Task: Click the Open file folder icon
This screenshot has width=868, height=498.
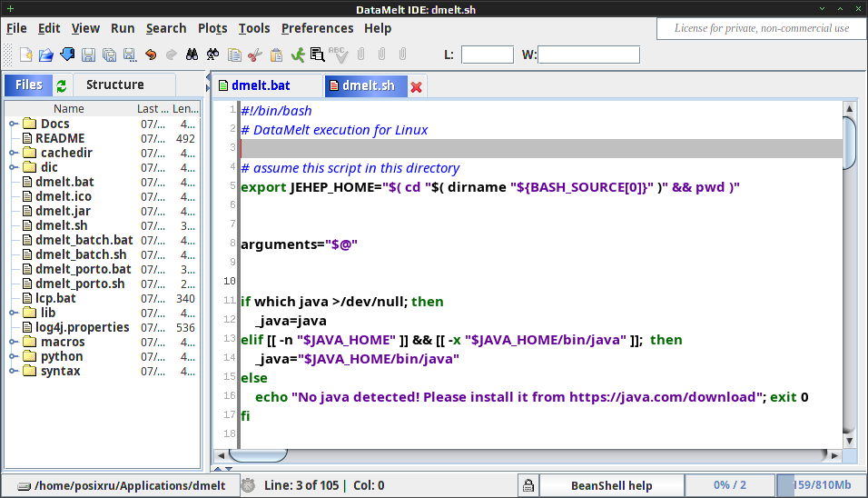Action: pyautogui.click(x=46, y=55)
